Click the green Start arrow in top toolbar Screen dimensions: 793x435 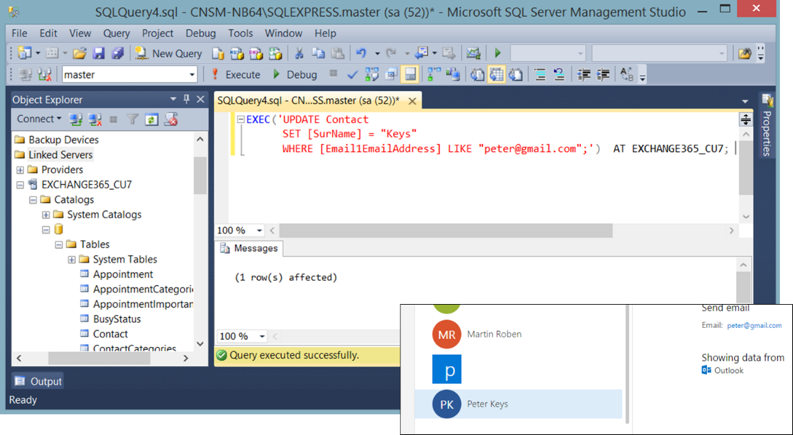pos(498,53)
